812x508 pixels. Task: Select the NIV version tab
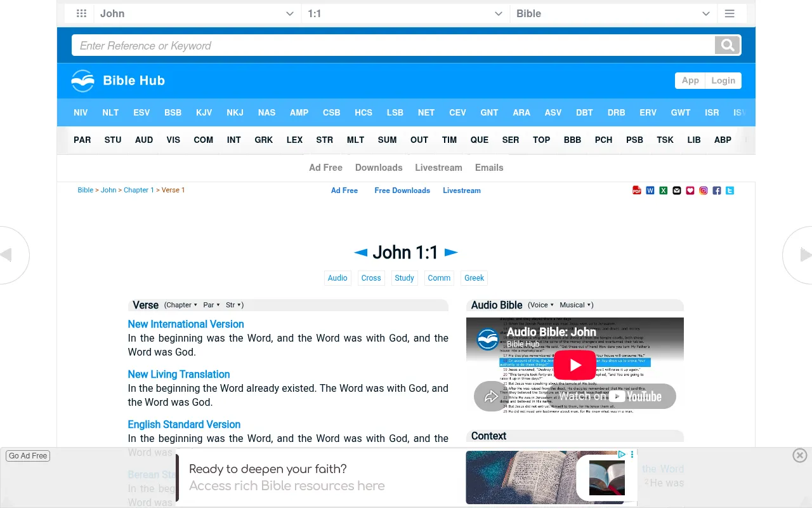click(x=81, y=112)
